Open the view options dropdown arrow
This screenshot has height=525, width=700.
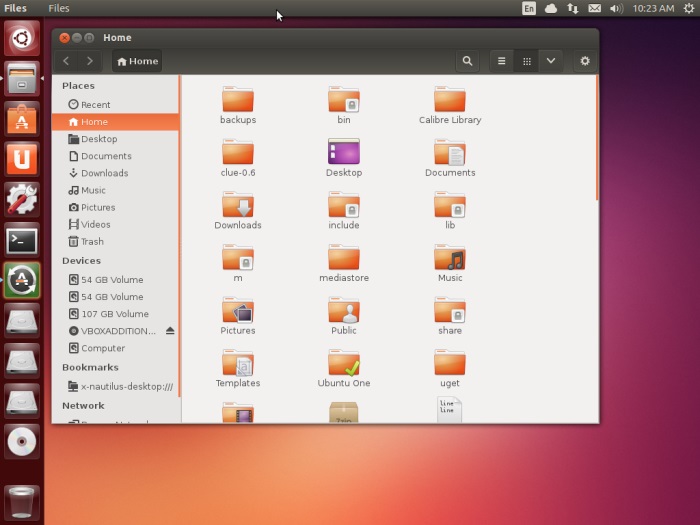pos(551,61)
